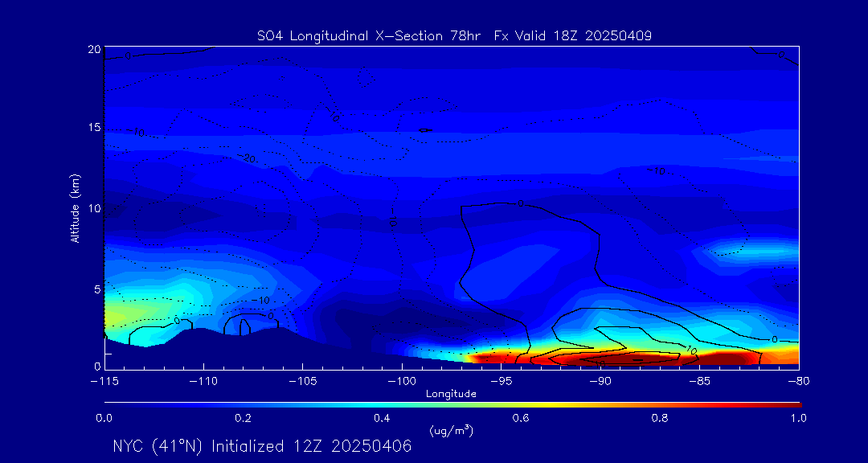Click the longitude tick label '-105'
The height and width of the screenshot is (463, 868).
(x=303, y=382)
